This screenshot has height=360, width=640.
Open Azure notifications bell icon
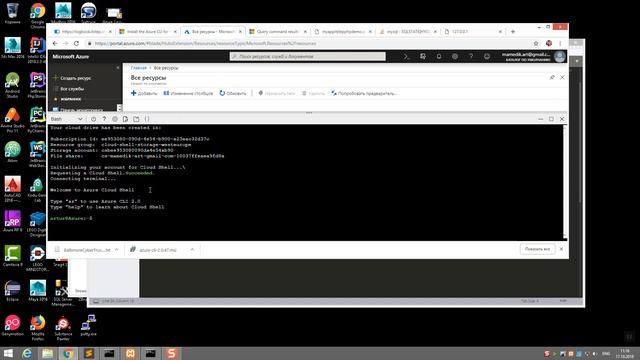click(439, 56)
